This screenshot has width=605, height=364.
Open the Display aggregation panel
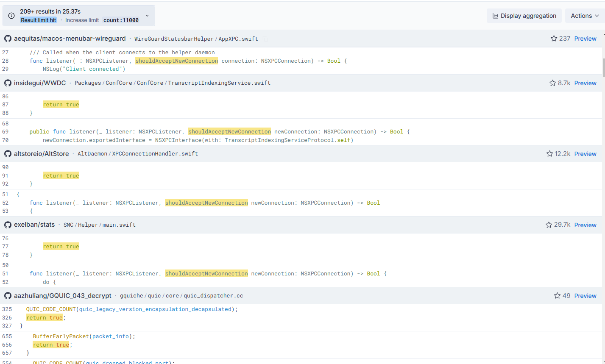(x=524, y=16)
